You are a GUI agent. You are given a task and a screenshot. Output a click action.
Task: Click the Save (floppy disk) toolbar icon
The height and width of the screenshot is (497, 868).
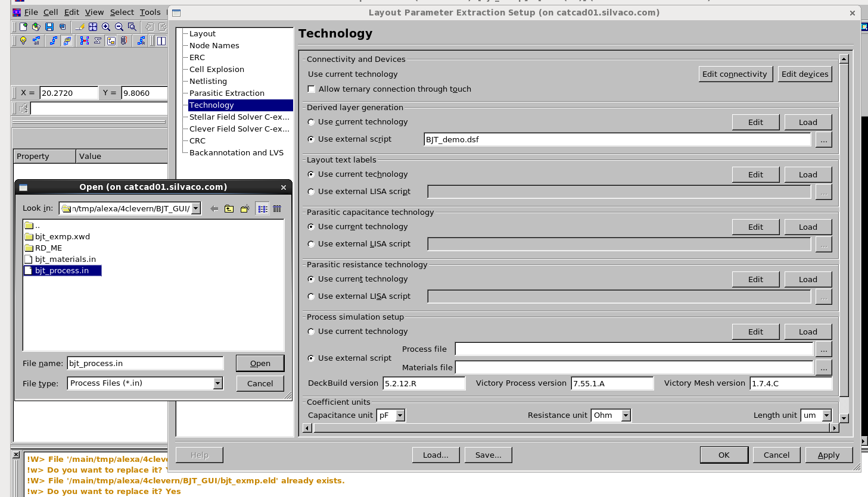49,27
